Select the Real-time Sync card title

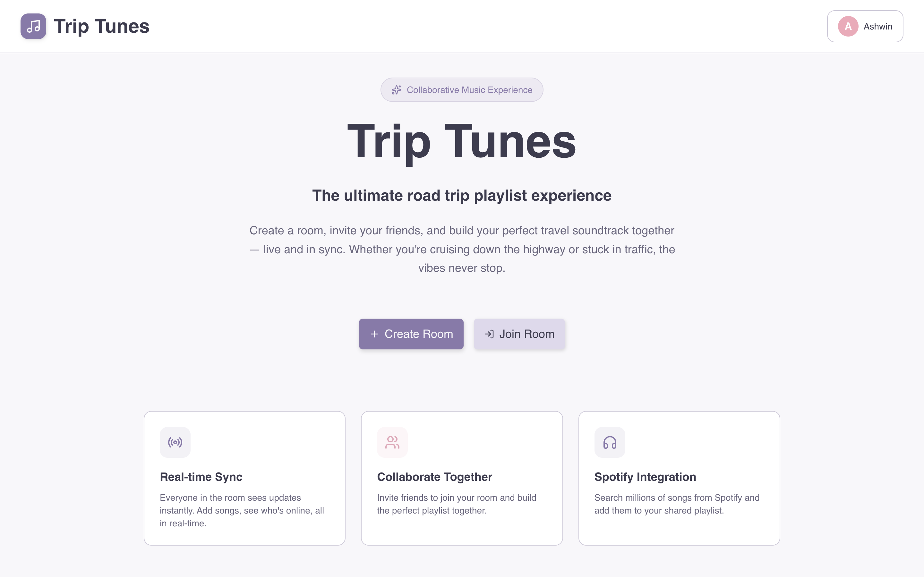(201, 477)
